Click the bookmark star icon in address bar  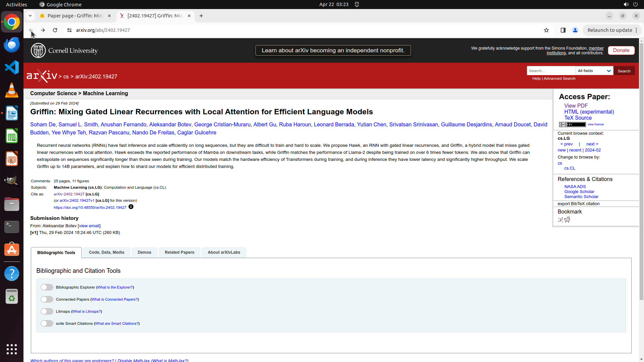546,30
